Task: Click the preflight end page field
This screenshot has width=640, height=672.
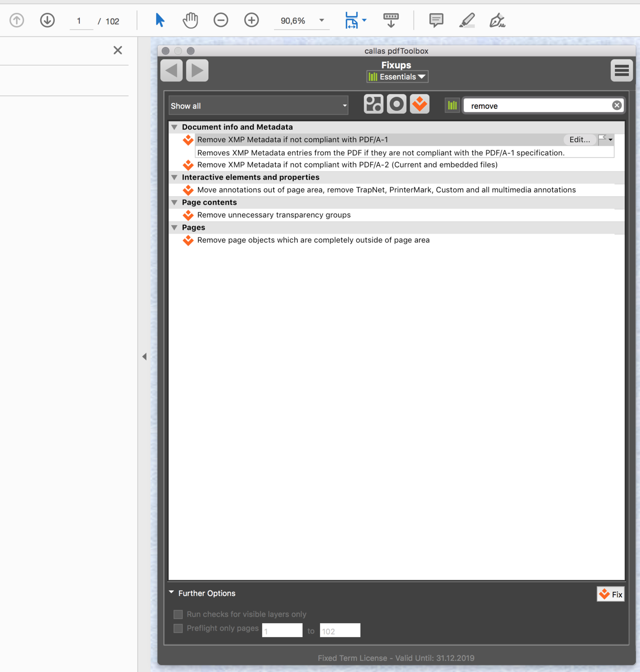Action: click(340, 630)
